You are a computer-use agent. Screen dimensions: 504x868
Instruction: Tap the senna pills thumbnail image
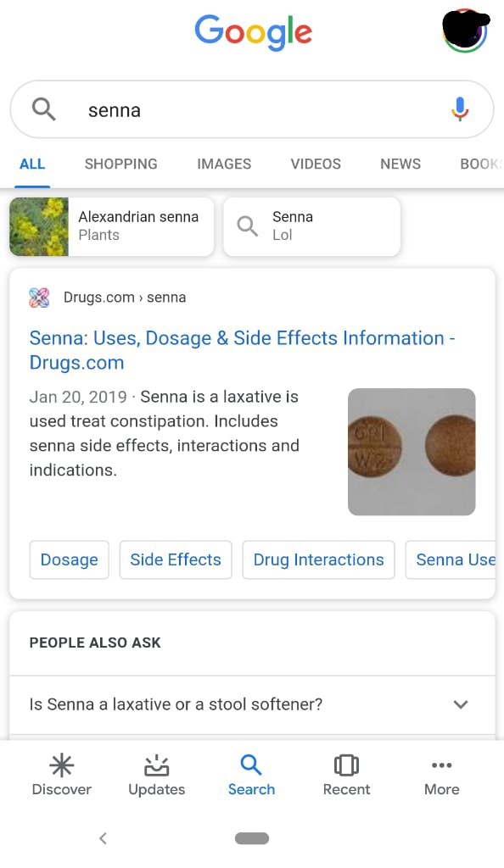[x=412, y=451]
